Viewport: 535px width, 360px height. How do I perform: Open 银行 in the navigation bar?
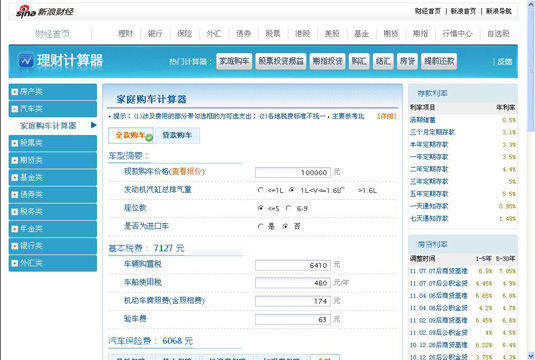(x=155, y=33)
